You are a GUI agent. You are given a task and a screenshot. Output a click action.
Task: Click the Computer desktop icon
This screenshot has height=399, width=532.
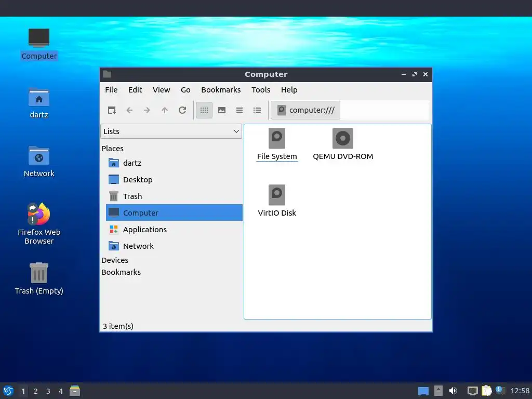pyautogui.click(x=39, y=44)
